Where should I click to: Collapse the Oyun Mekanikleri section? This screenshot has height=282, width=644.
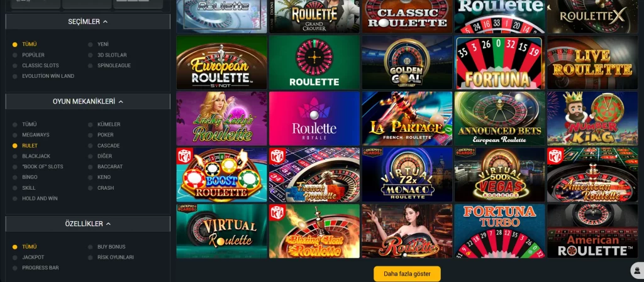point(88,102)
